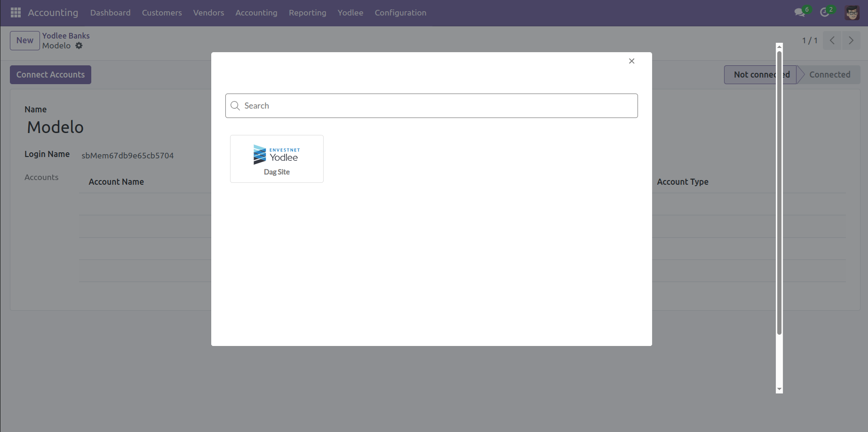Close the dialog with the X icon

(x=631, y=61)
